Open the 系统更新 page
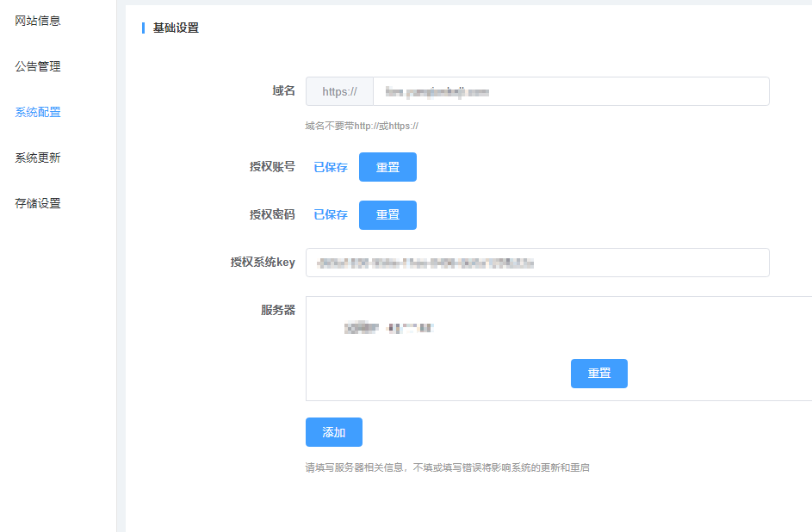812x532 pixels. click(38, 158)
